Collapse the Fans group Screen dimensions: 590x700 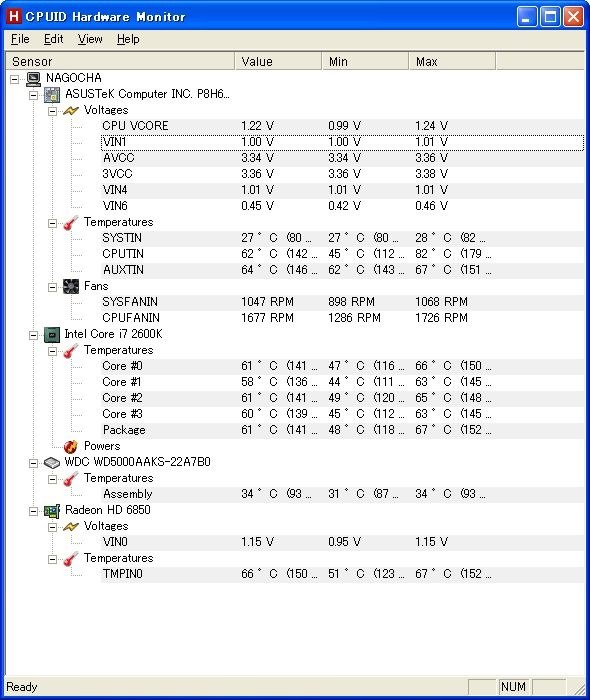[52, 287]
